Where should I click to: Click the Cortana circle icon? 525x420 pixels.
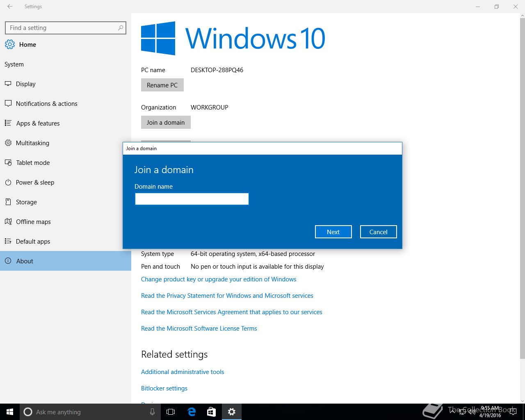28,412
